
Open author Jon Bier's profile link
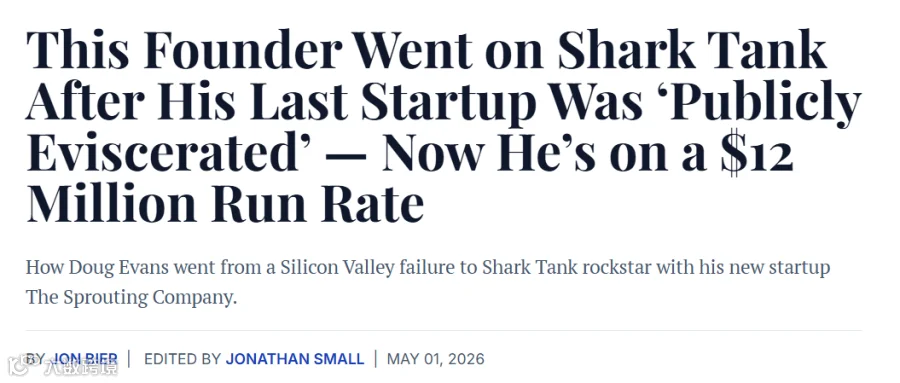pos(85,359)
